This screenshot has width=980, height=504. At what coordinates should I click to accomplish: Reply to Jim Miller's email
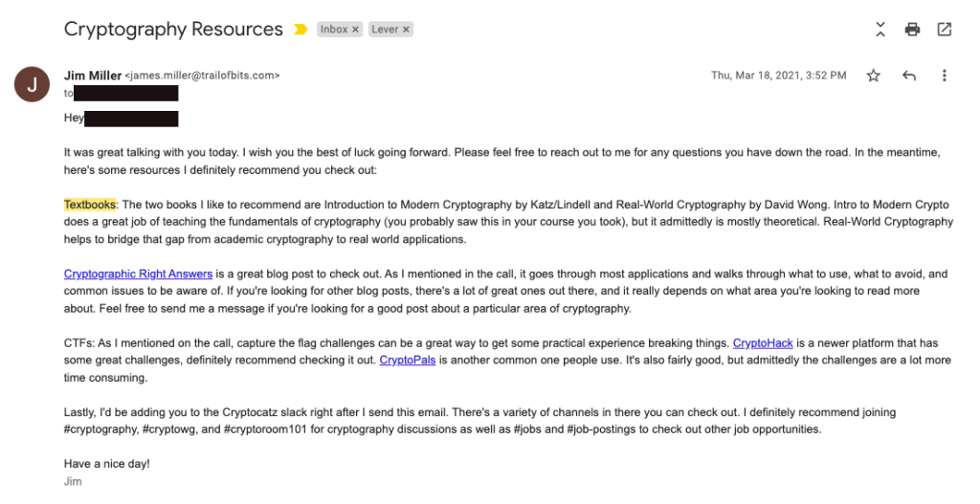[x=909, y=76]
